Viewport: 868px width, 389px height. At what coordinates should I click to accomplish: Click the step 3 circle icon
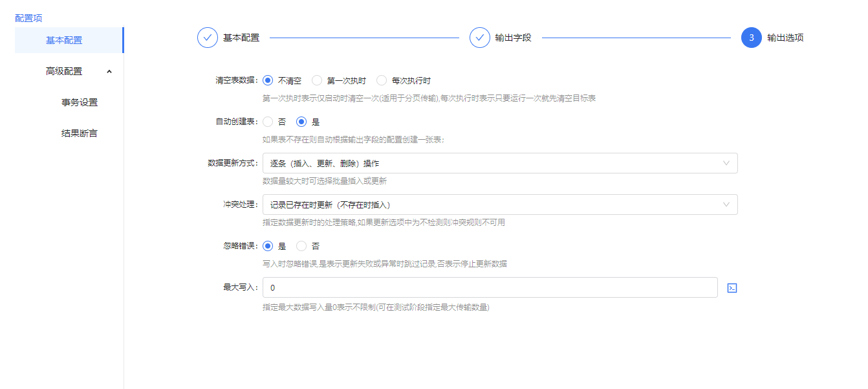tap(752, 38)
